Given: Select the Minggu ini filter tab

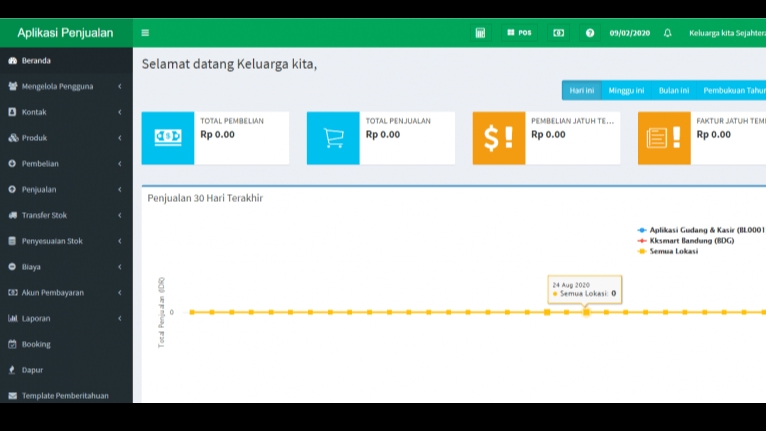Looking at the screenshot, I should click(x=626, y=91).
